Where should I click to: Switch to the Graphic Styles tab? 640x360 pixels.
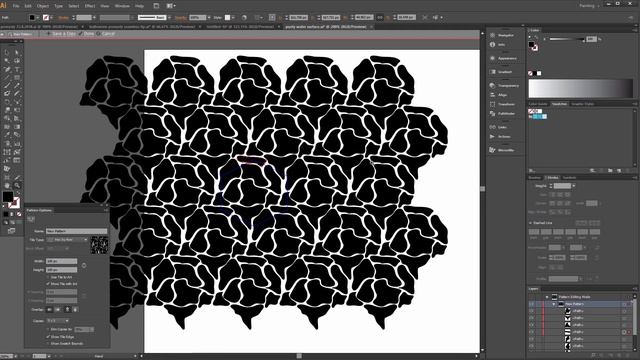(582, 104)
